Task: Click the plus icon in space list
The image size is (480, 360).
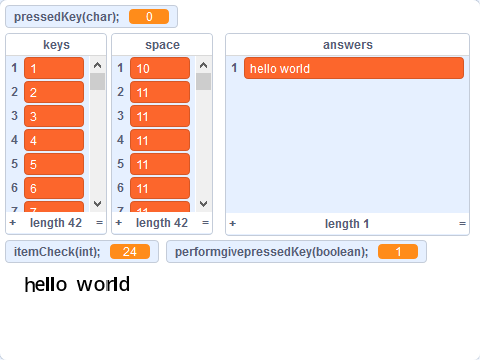Action: coord(119,223)
